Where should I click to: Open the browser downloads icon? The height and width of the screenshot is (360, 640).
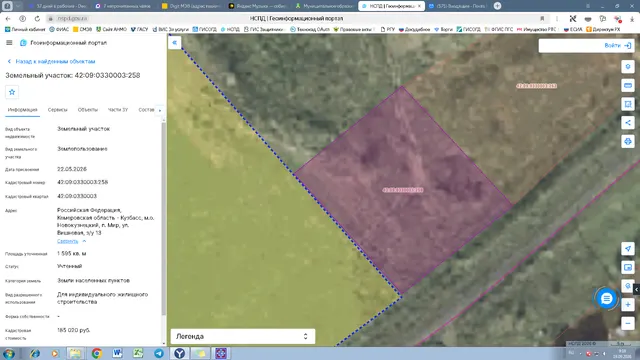632,19
